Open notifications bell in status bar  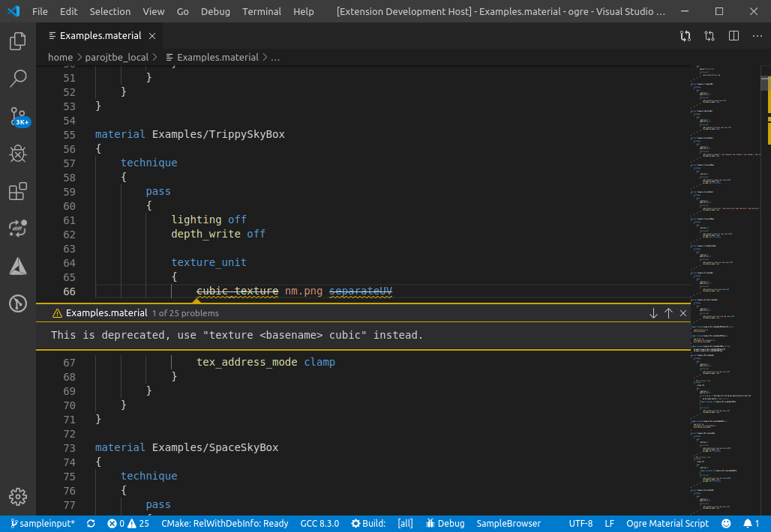(x=751, y=524)
